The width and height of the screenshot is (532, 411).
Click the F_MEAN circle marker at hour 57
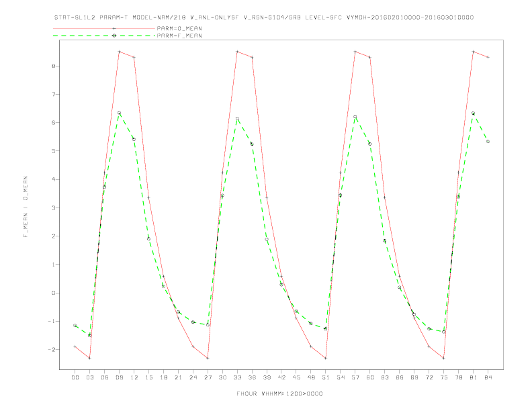355,117
